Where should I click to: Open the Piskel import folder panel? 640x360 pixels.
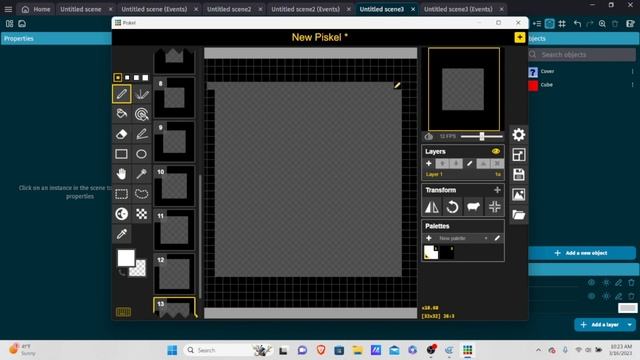(519, 215)
